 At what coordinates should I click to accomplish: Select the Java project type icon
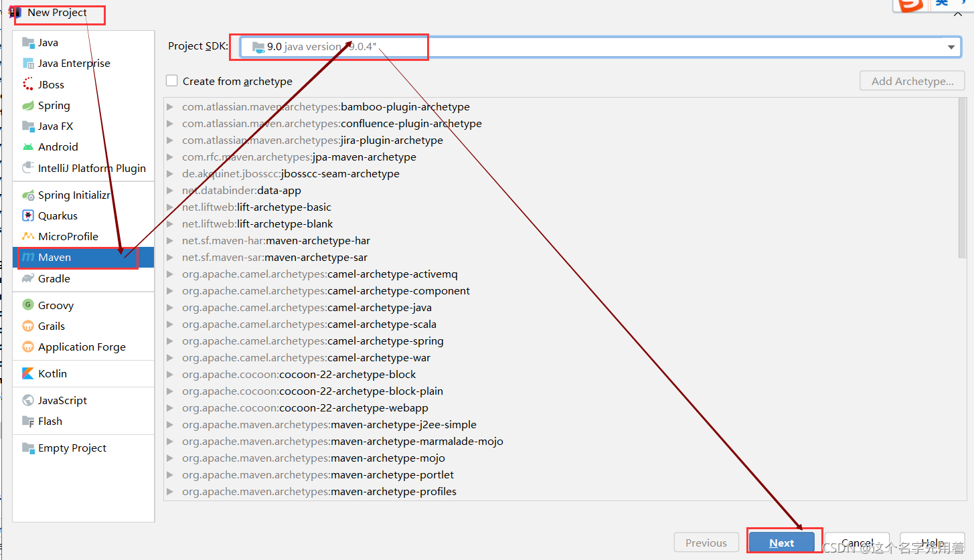(28, 43)
